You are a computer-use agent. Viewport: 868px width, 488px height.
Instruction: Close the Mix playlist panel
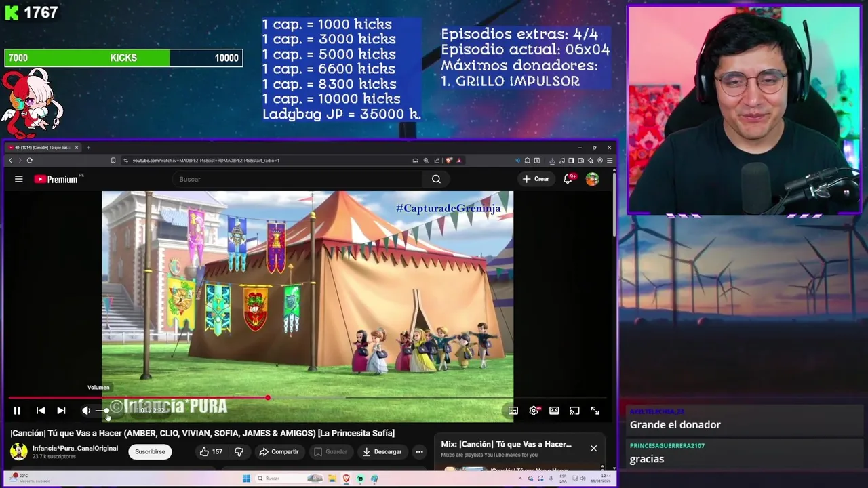[593, 448]
